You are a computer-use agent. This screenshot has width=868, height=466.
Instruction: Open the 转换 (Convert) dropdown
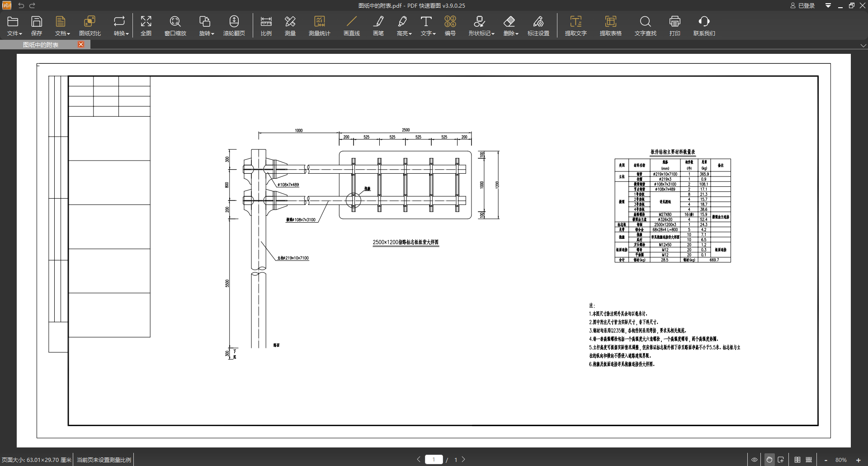tap(121, 26)
